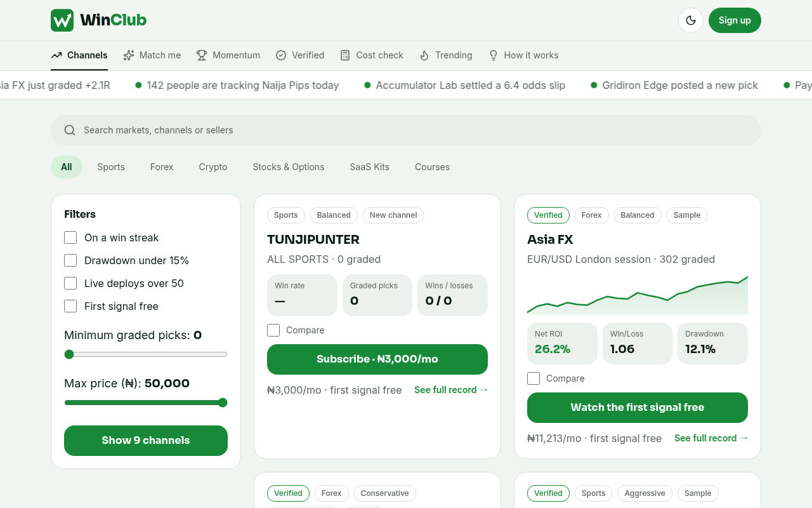Subscribe to TUNJIPUNTER for ₦3,000/mo
The image size is (812, 508).
[x=377, y=359]
